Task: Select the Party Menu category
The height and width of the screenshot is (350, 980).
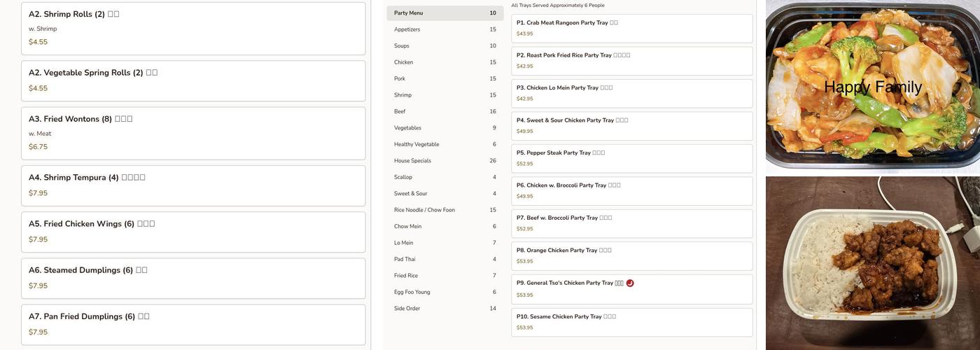Action: [444, 13]
